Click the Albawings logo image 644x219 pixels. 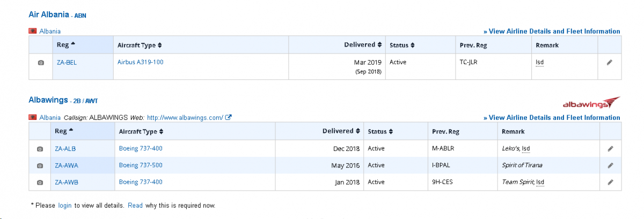(x=591, y=103)
